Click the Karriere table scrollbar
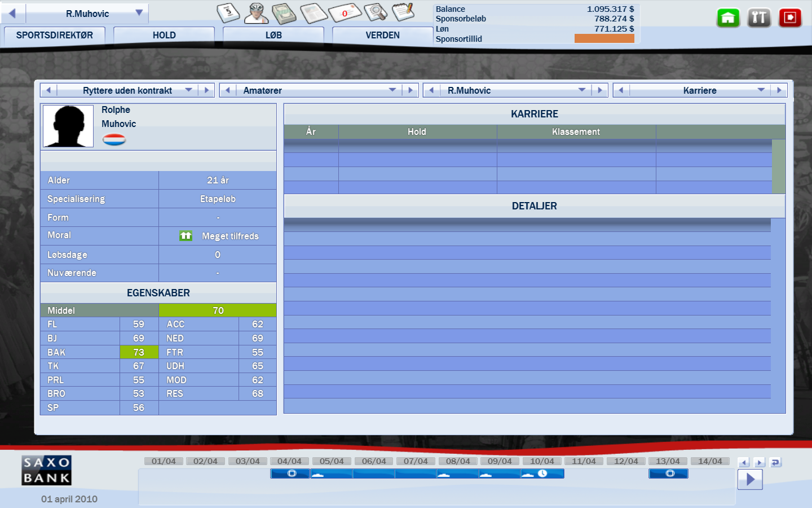 778,167
